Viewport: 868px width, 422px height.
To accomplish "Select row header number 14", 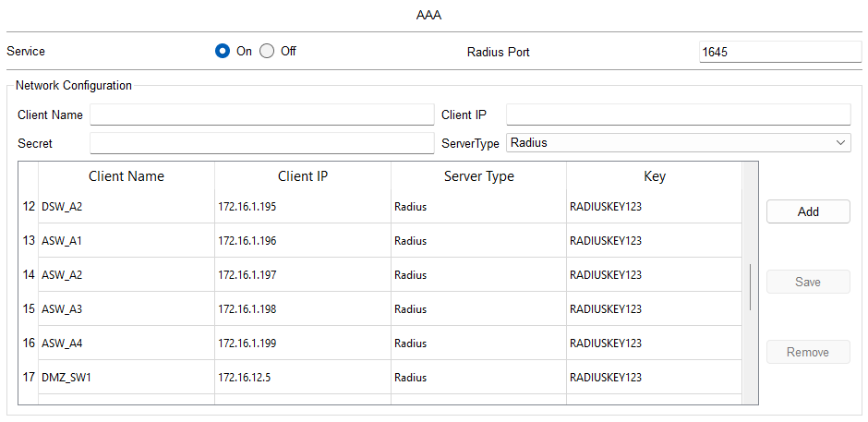I will pyautogui.click(x=29, y=274).
